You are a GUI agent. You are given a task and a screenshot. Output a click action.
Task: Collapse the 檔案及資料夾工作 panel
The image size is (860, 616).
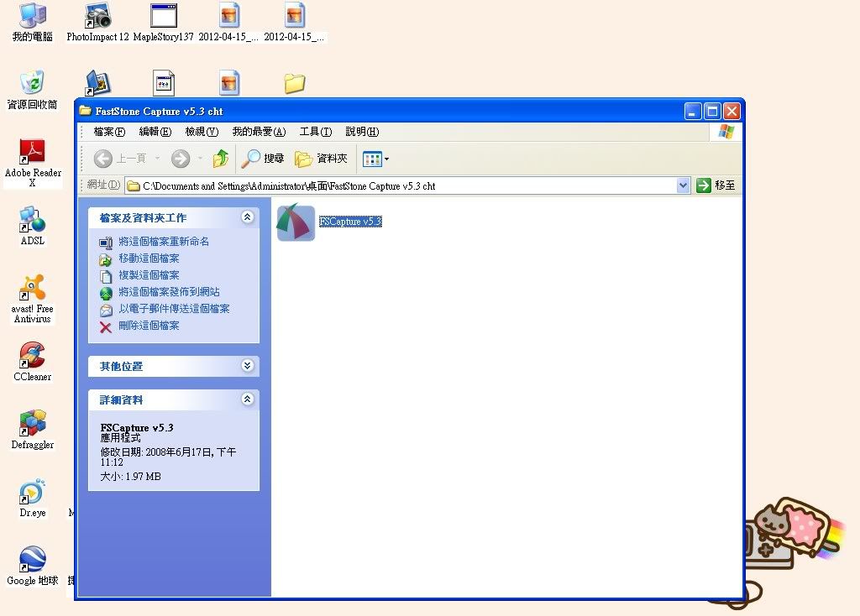247,217
